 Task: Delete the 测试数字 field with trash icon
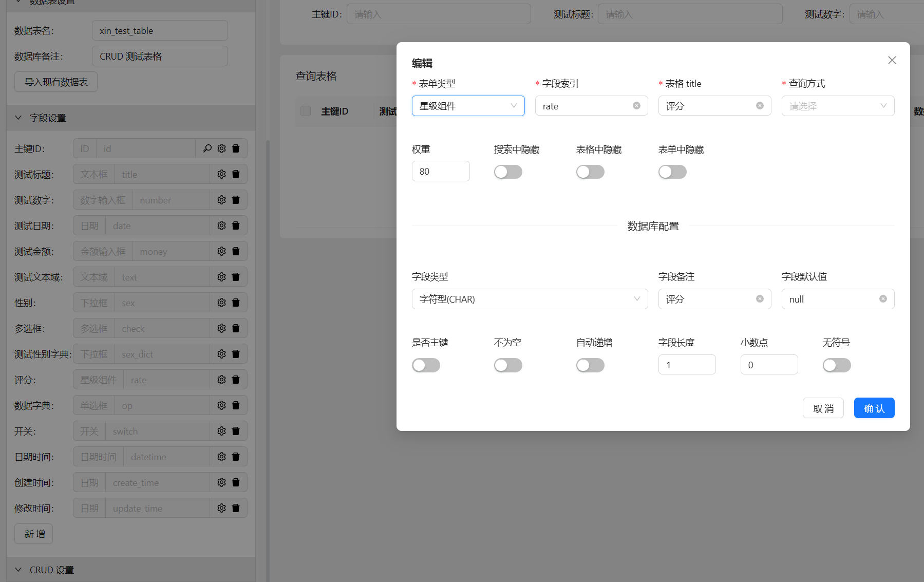pyautogui.click(x=236, y=200)
